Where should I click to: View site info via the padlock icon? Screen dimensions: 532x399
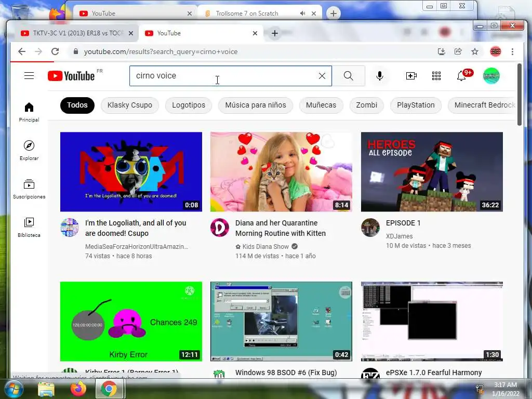(x=76, y=51)
